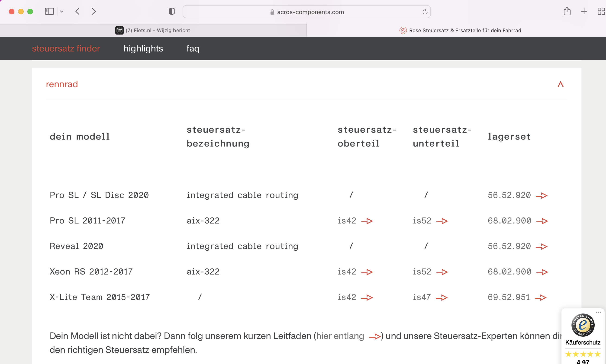Image resolution: width=606 pixels, height=364 pixels.
Task: Open the highlights menu item
Action: pos(143,48)
